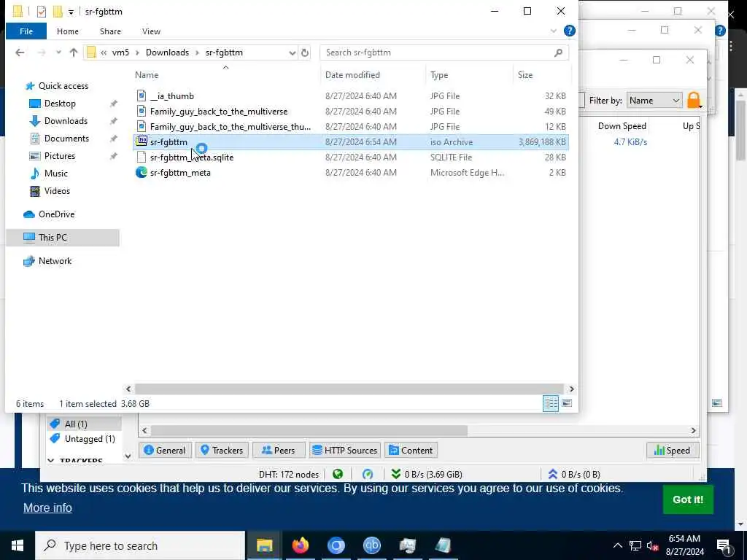This screenshot has width=747, height=560.
Task: Click the green connection status icon
Action: pyautogui.click(x=338, y=474)
